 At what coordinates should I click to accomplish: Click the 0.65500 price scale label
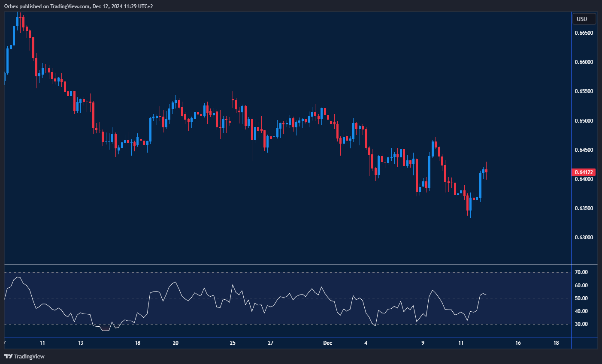[584, 91]
